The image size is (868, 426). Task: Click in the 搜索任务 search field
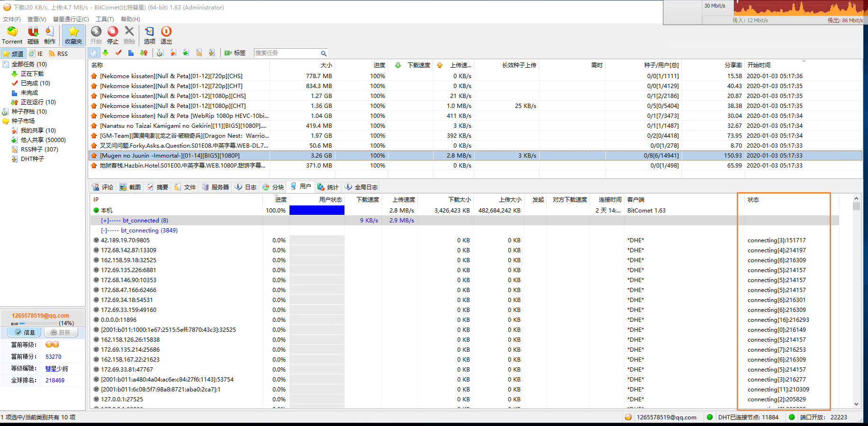pos(286,53)
